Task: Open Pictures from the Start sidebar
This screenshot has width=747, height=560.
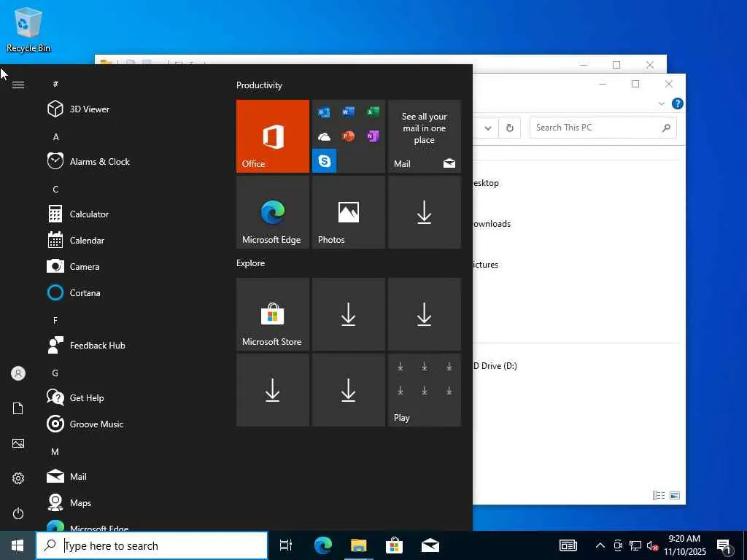Action: 18,443
